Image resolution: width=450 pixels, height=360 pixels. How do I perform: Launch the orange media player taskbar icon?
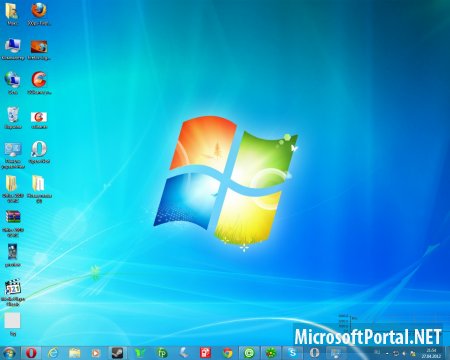(96, 353)
